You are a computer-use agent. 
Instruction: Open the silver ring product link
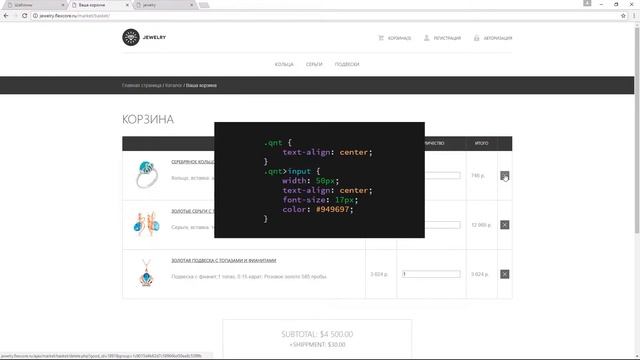pyautogui.click(x=192, y=162)
